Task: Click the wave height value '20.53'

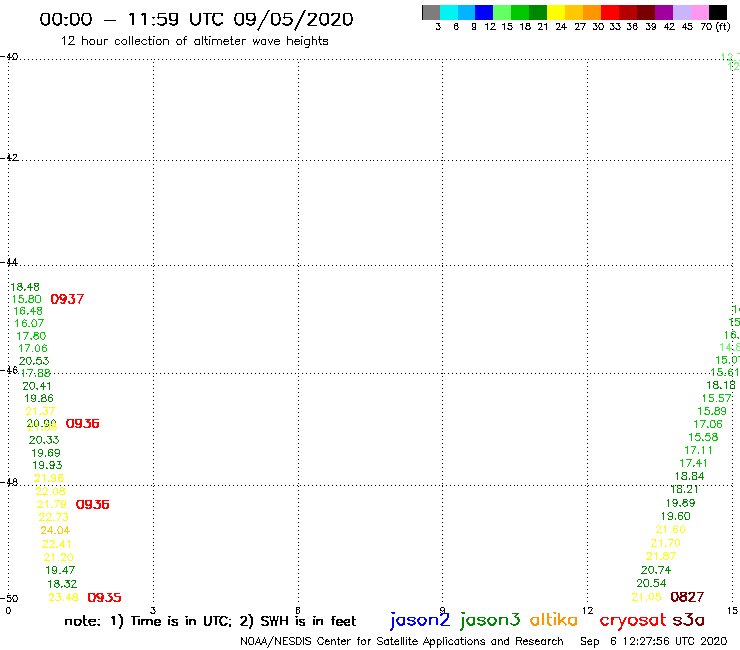Action: pyautogui.click(x=34, y=361)
